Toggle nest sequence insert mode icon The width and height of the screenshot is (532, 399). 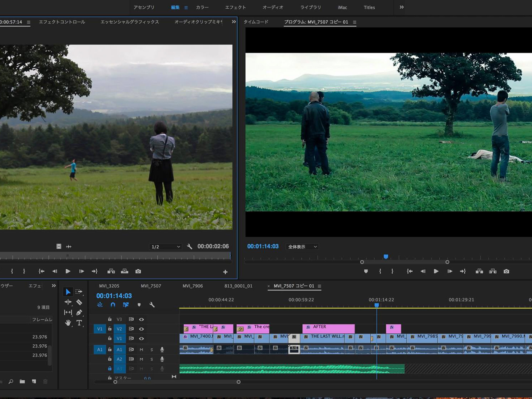coord(100,305)
